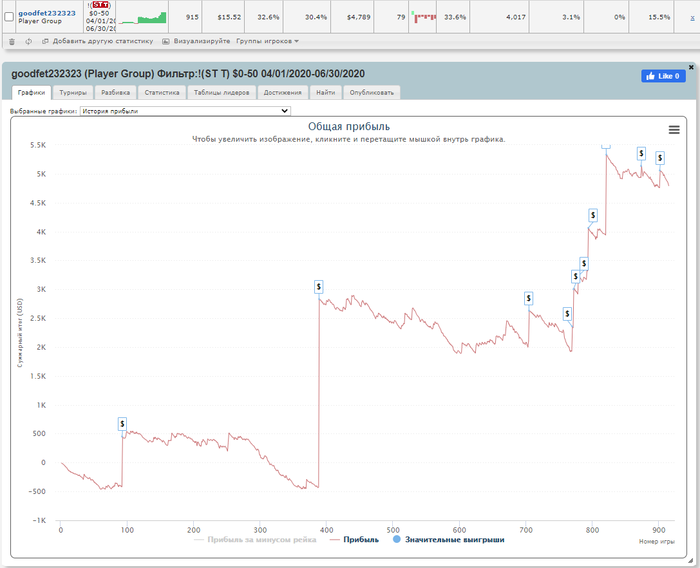
Task: Click the "Номер игры" axis label
Action: pos(656,541)
